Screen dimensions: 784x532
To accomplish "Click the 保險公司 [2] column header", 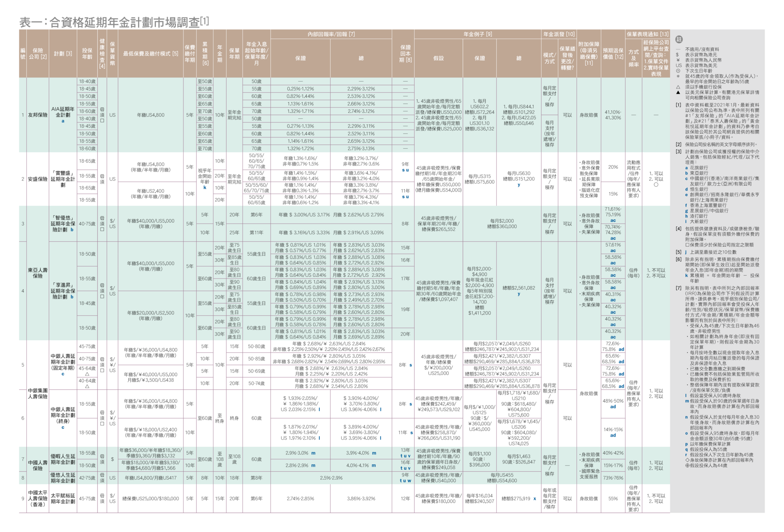I will (x=38, y=54).
